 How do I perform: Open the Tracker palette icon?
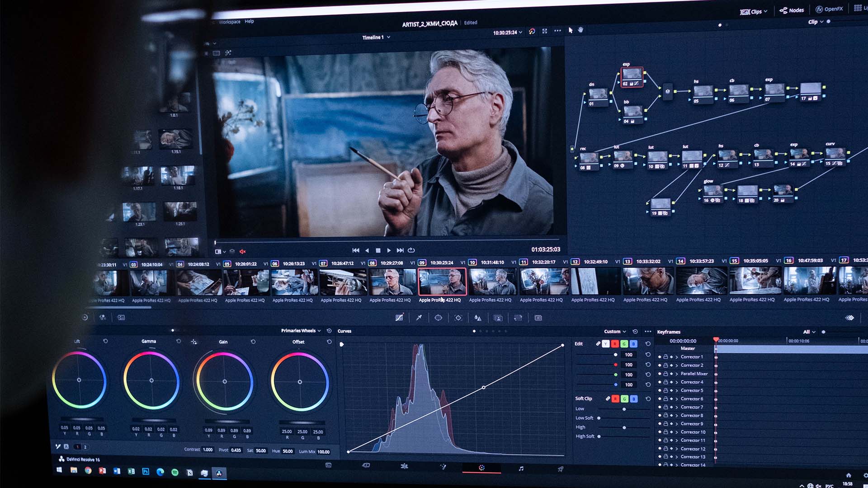pyautogui.click(x=458, y=318)
